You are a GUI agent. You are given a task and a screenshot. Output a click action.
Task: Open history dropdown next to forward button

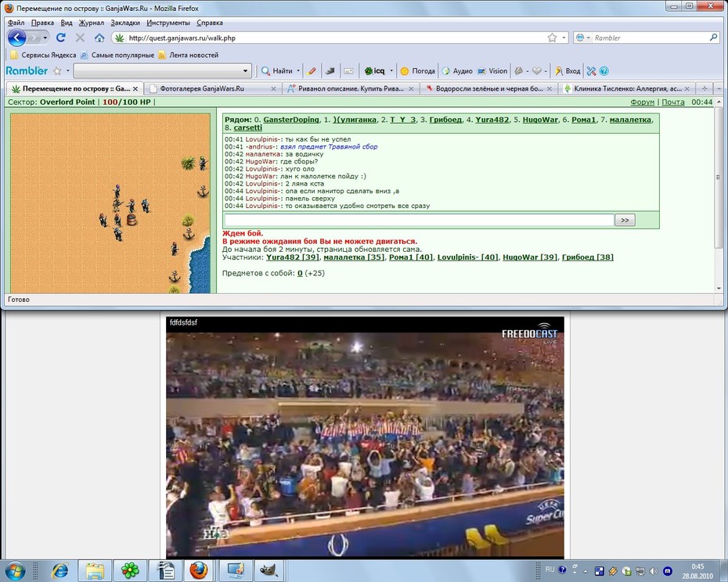(45, 38)
